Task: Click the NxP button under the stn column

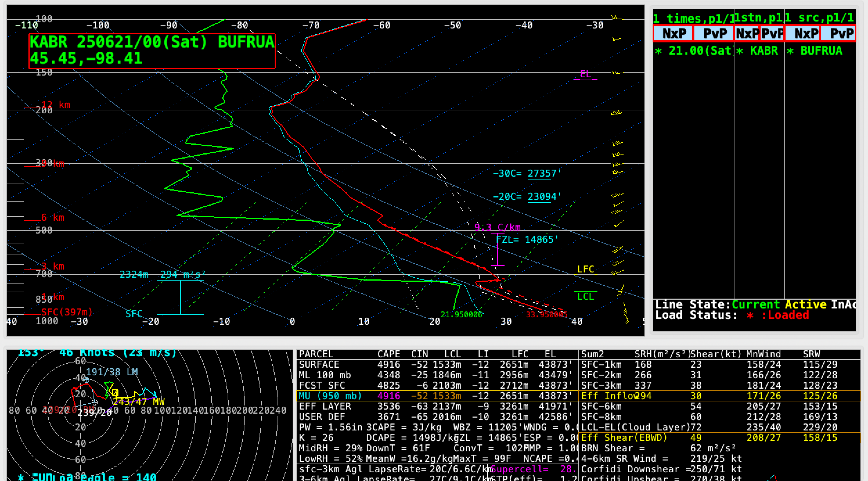Action: point(747,33)
